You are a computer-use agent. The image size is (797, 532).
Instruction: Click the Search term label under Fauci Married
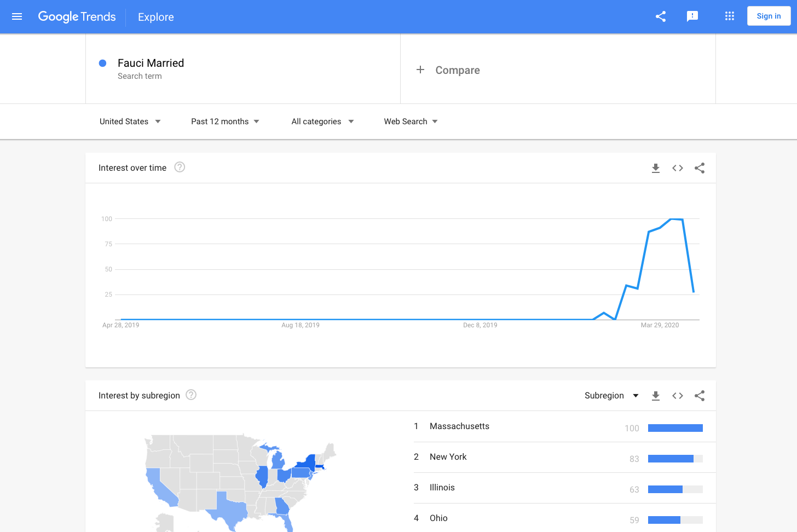click(x=140, y=76)
